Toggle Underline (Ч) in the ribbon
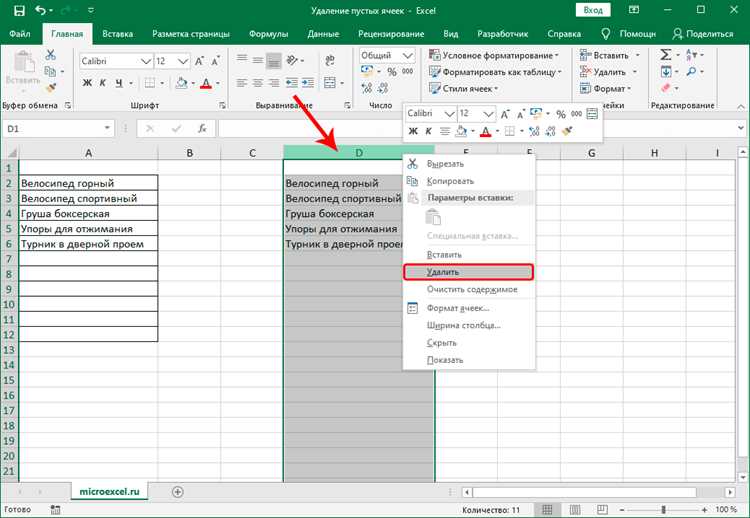Screen dimensions: 750x518 119,83
